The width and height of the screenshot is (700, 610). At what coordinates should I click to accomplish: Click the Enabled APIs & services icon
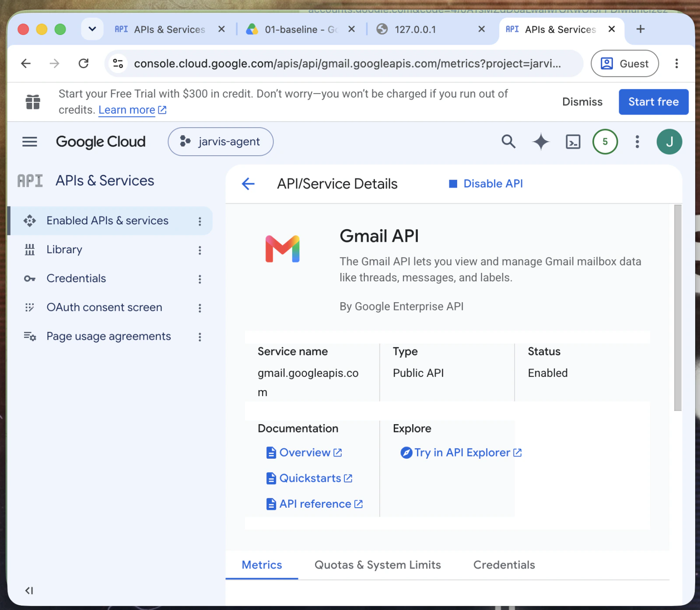pos(30,221)
